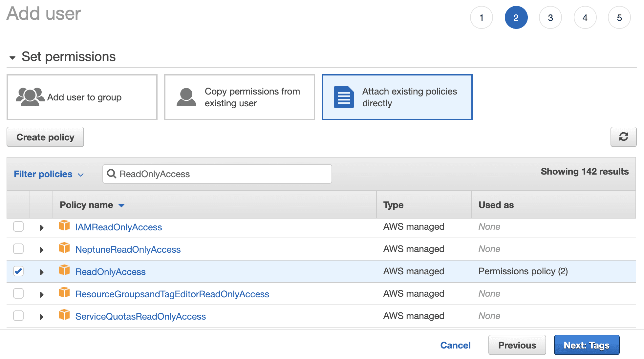Click the policy search input field

coord(217,174)
